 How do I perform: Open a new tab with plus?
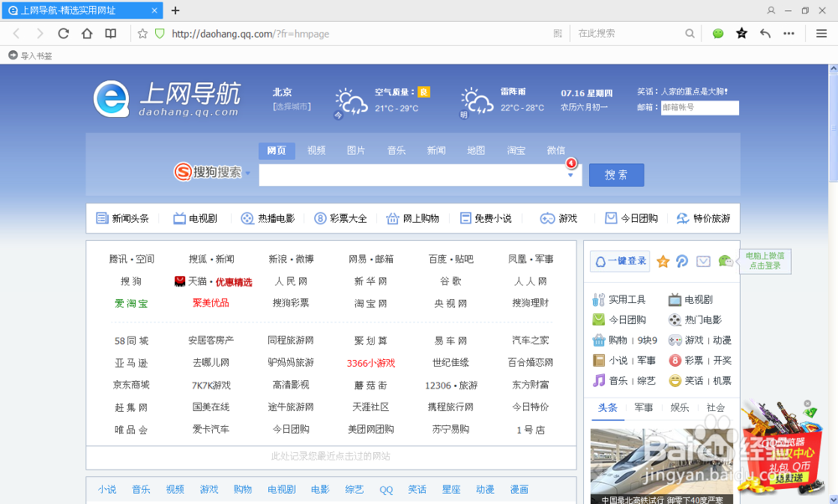pyautogui.click(x=175, y=10)
